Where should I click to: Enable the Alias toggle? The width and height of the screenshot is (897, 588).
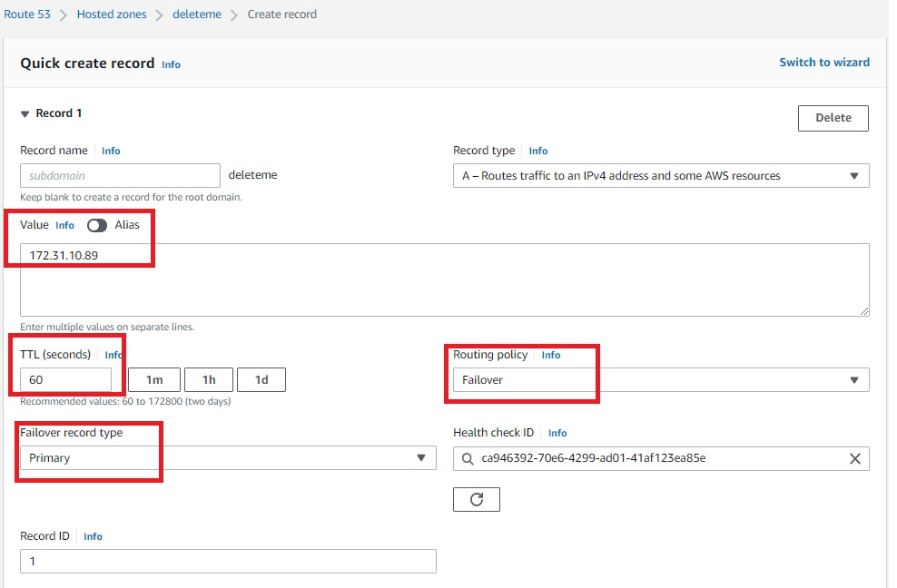(97, 224)
